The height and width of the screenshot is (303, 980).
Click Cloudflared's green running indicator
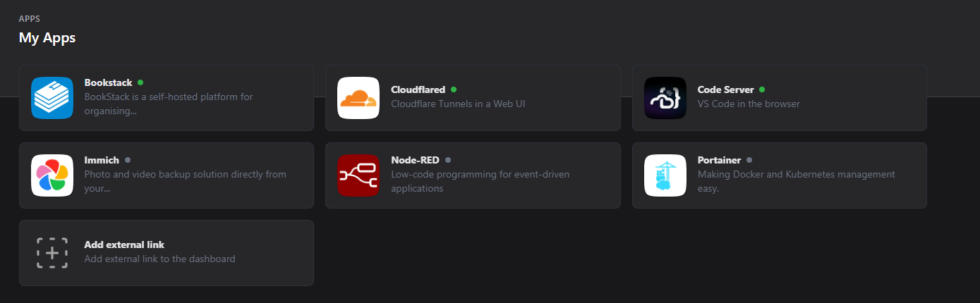(454, 89)
